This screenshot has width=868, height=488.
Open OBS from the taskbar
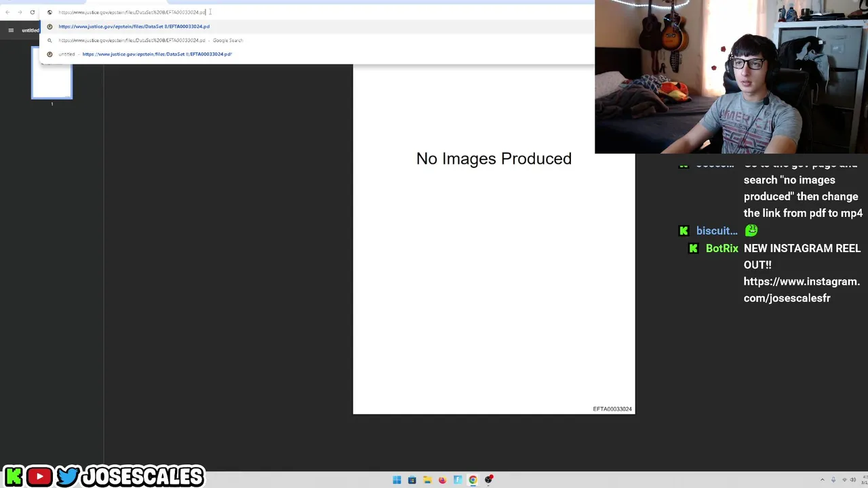(x=488, y=480)
